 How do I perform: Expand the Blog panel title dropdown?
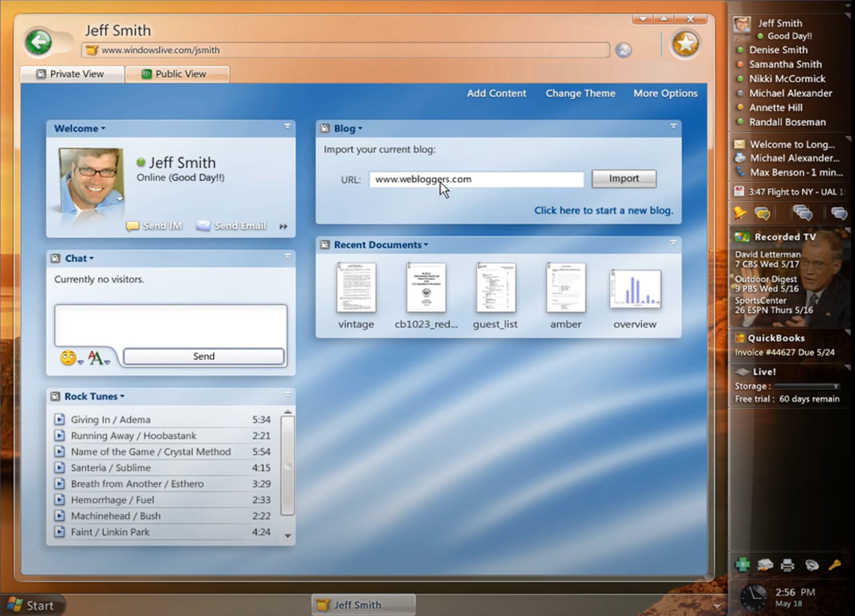coord(360,129)
